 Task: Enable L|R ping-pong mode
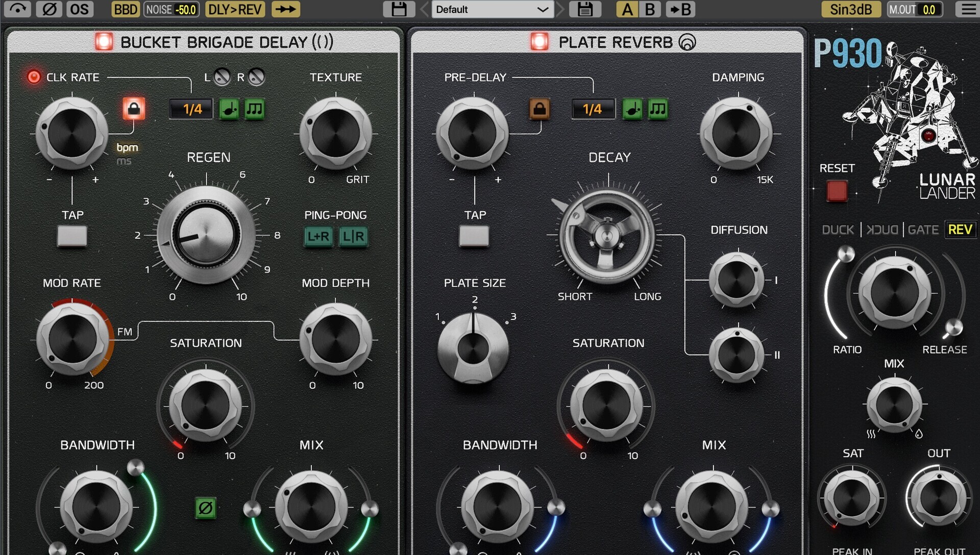(x=353, y=236)
